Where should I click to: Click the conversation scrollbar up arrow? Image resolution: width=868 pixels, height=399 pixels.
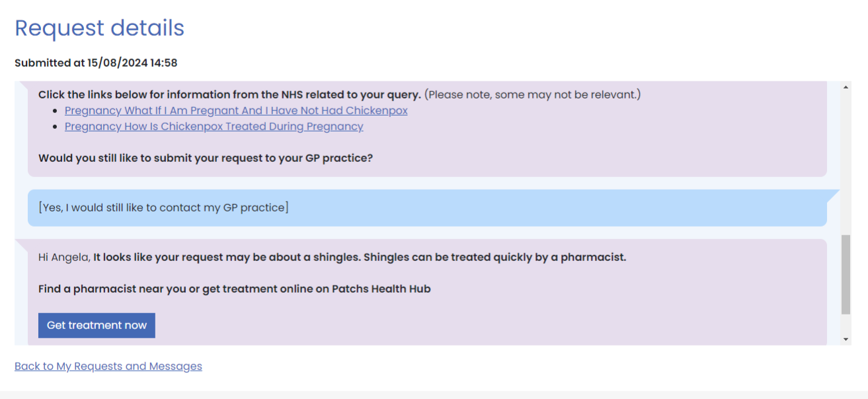coord(846,87)
